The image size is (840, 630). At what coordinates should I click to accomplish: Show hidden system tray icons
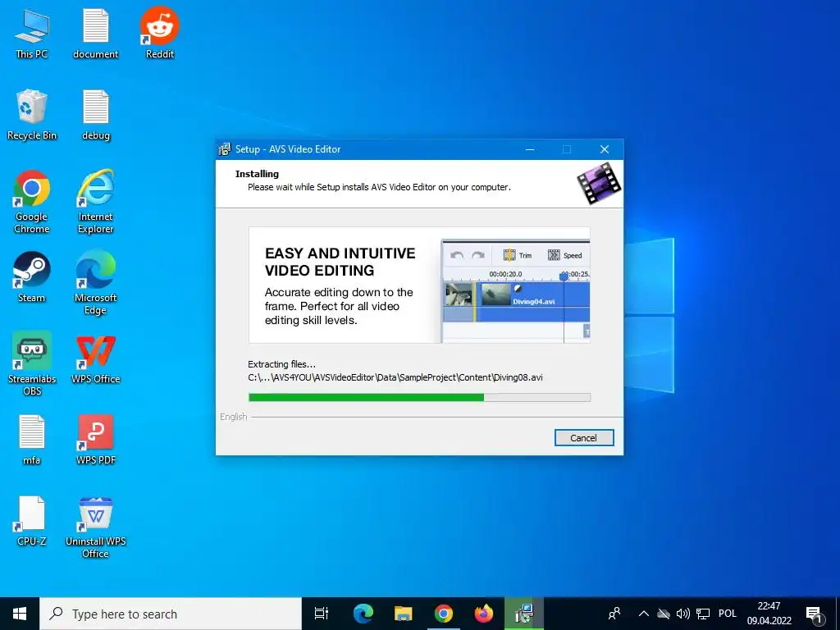644,614
